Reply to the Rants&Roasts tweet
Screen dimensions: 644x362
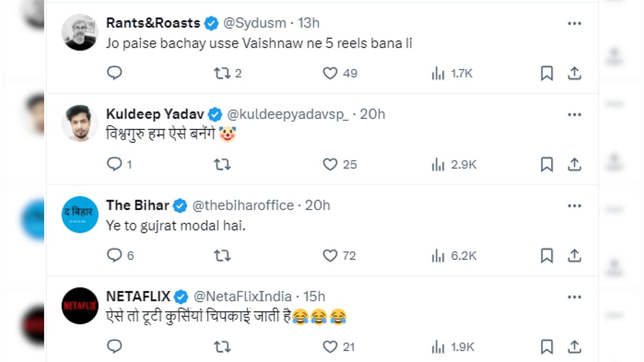coord(114,73)
